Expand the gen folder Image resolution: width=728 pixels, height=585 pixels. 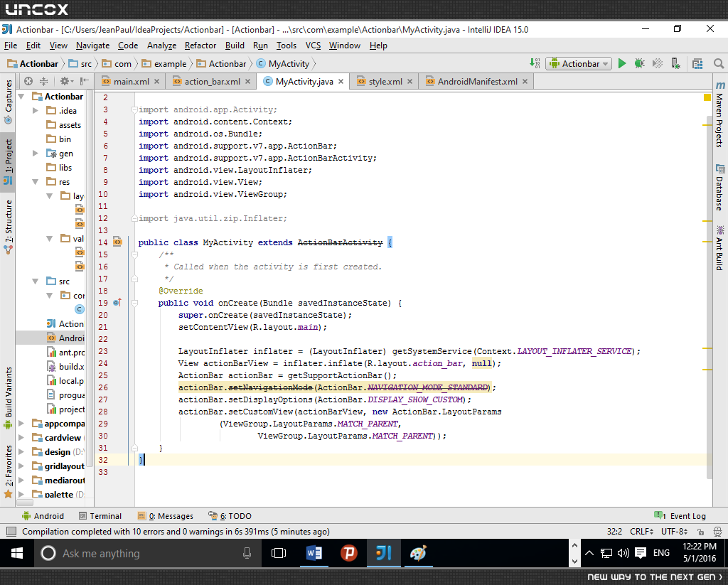[x=36, y=154]
